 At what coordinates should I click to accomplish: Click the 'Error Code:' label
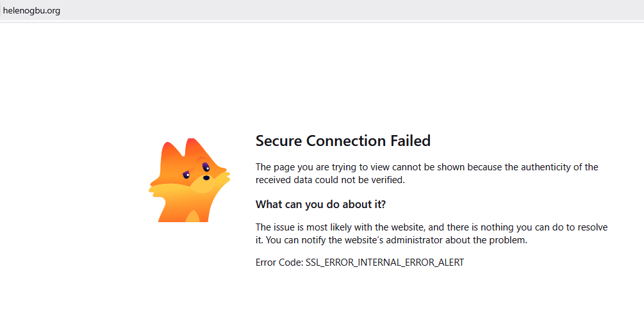(279, 262)
